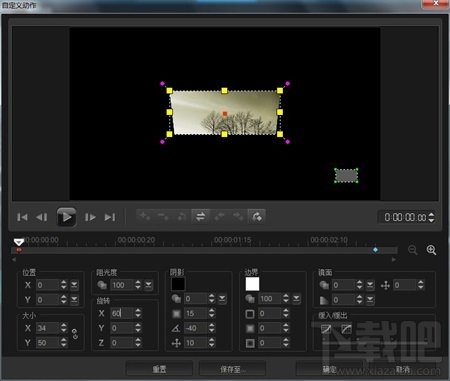Screen dimensions: 450x381
Task: Zoom out of the timeline
Action: [x=413, y=250]
